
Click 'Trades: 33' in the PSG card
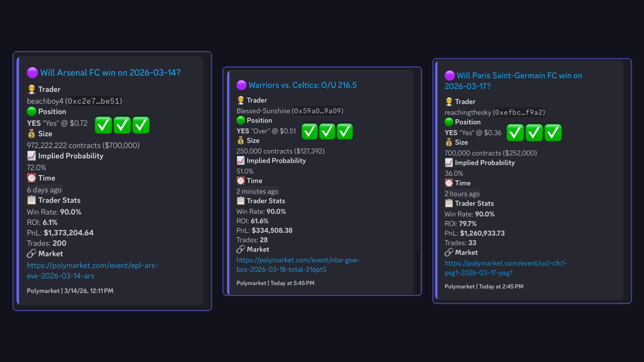click(x=460, y=243)
